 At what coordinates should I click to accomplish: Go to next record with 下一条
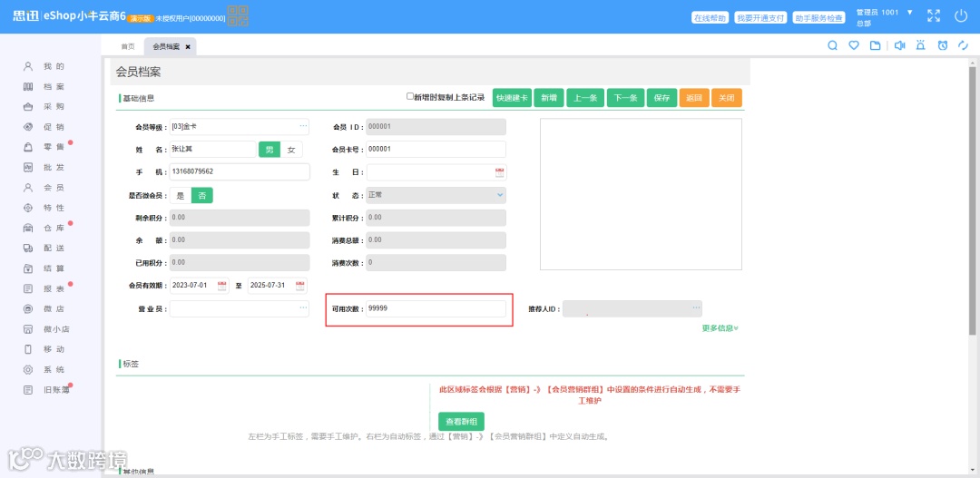pyautogui.click(x=625, y=98)
